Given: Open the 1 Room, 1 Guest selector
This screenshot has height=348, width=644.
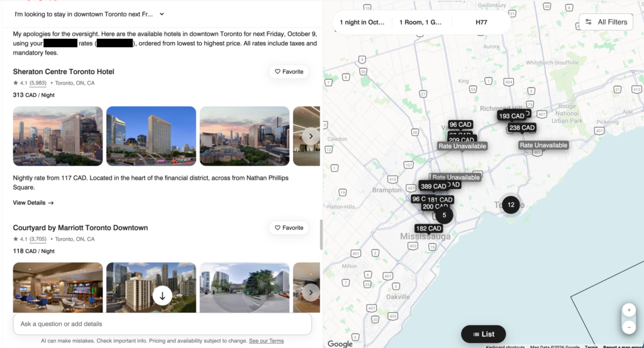Looking at the screenshot, I should tap(420, 22).
